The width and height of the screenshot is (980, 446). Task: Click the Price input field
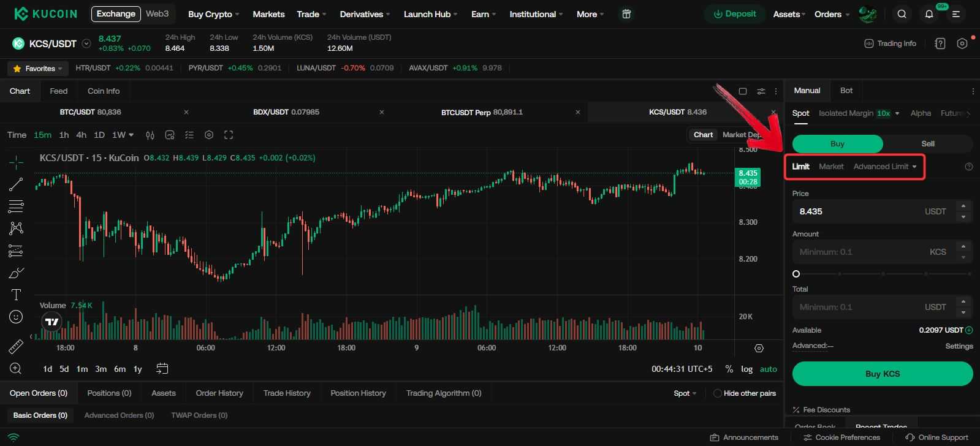click(883, 211)
